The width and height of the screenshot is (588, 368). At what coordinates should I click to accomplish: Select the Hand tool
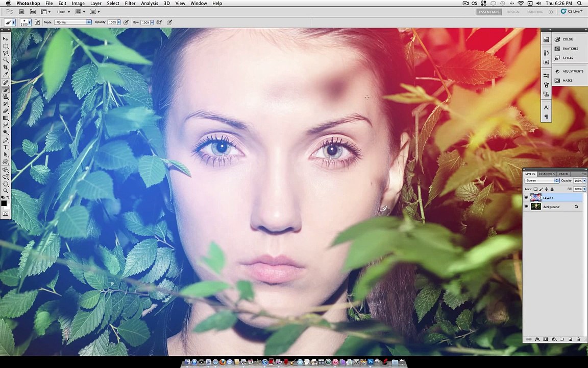6,184
